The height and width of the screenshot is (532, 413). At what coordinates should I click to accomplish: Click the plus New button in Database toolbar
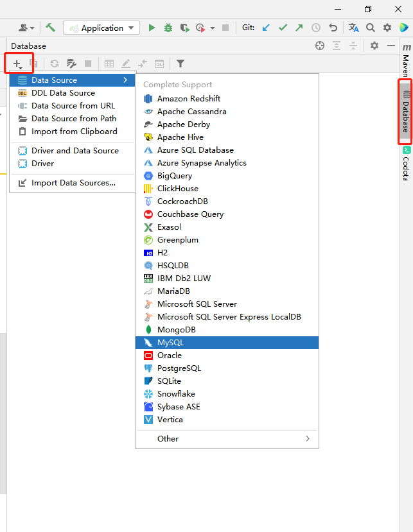click(x=17, y=64)
